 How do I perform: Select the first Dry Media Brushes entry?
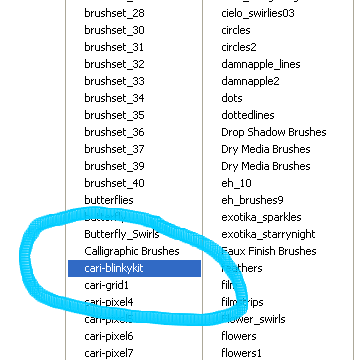[266, 149]
